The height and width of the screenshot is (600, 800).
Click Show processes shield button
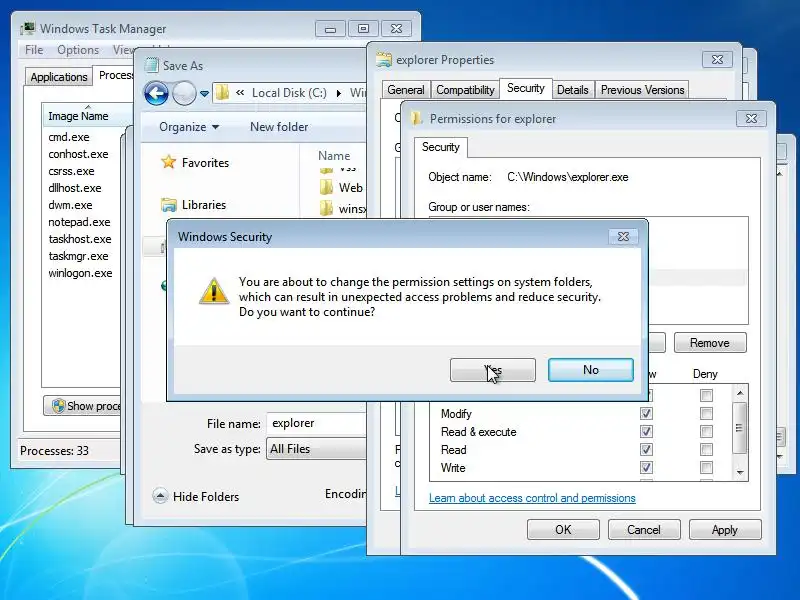pyautogui.click(x=84, y=406)
